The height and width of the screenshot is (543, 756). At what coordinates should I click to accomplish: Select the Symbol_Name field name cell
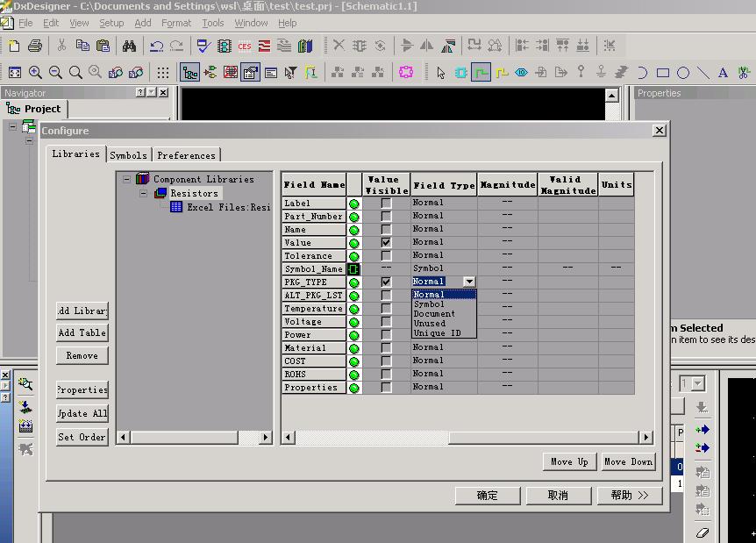(x=314, y=269)
